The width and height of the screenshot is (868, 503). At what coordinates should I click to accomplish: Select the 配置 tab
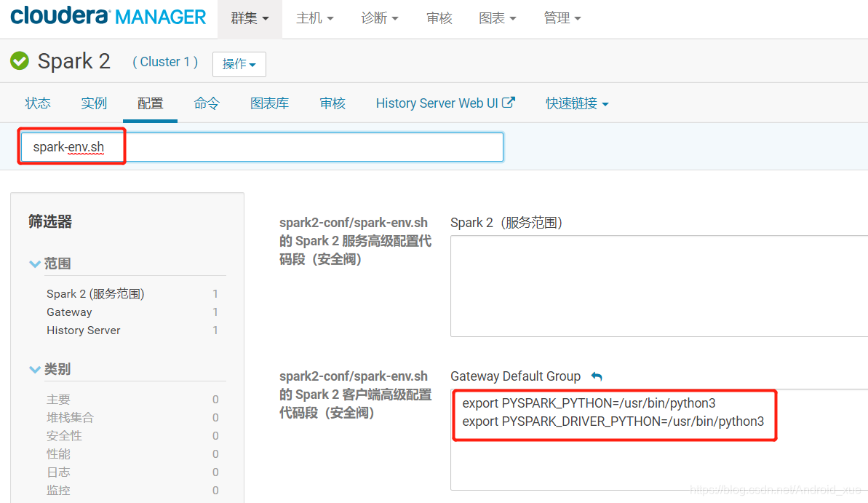coord(150,103)
